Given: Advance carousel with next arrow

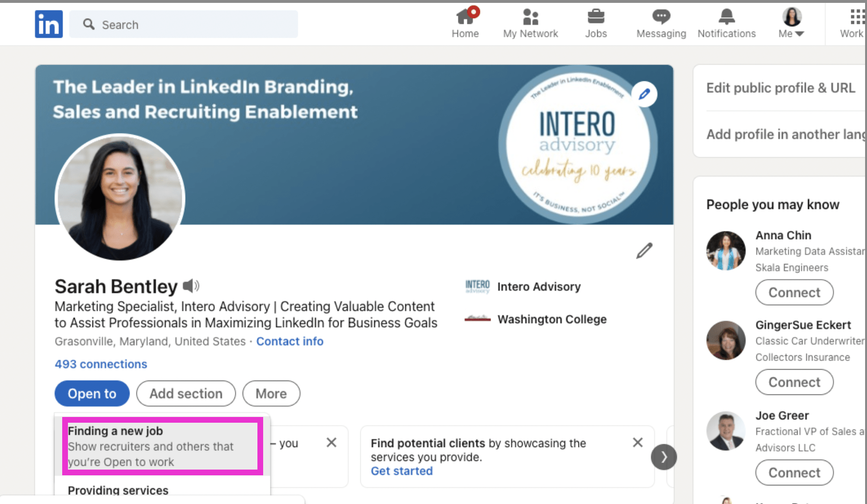Looking at the screenshot, I should (664, 457).
